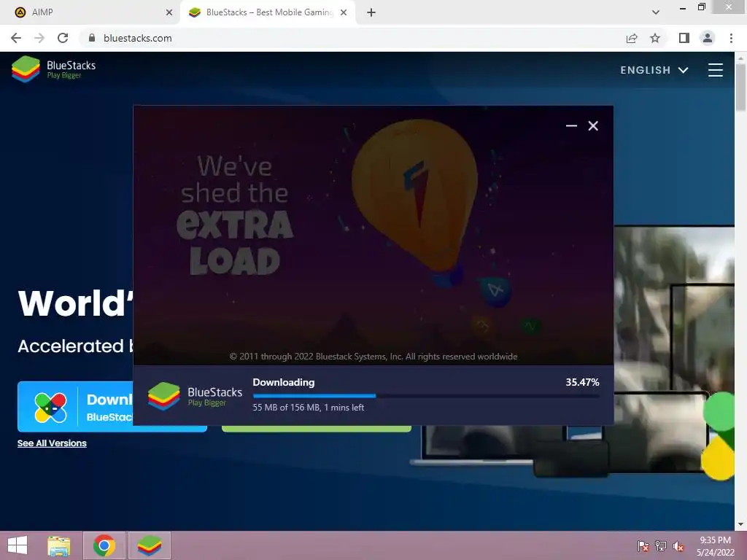
Task: Click the address bar URL bluestacks.com
Action: coord(138,38)
